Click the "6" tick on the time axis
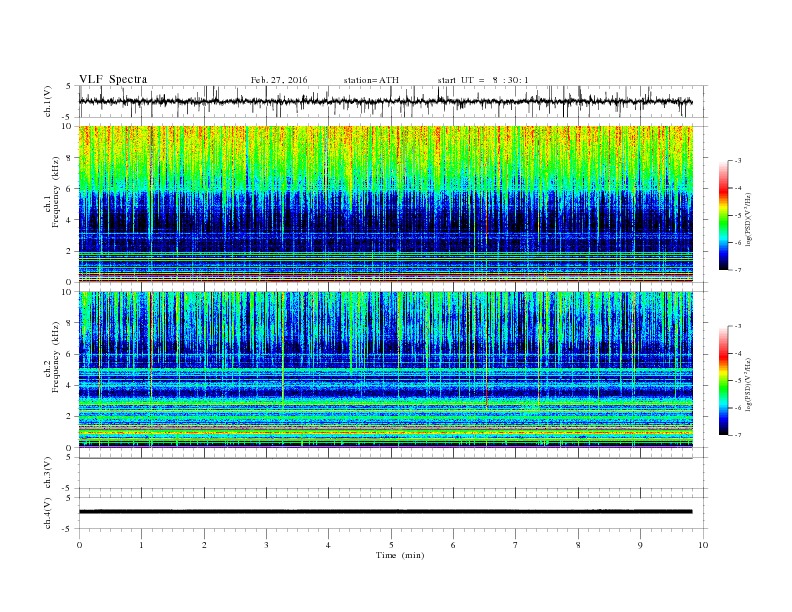The height and width of the screenshot is (612, 792). (x=453, y=545)
